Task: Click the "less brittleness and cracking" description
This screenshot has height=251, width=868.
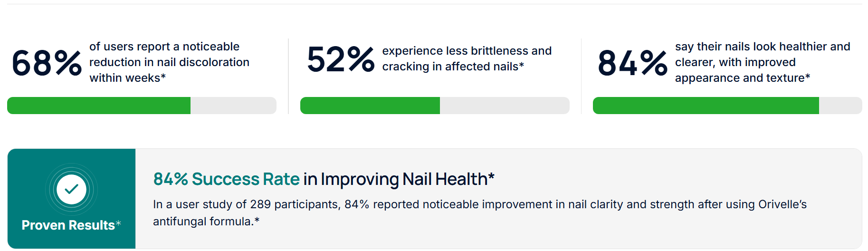Action: point(467,58)
